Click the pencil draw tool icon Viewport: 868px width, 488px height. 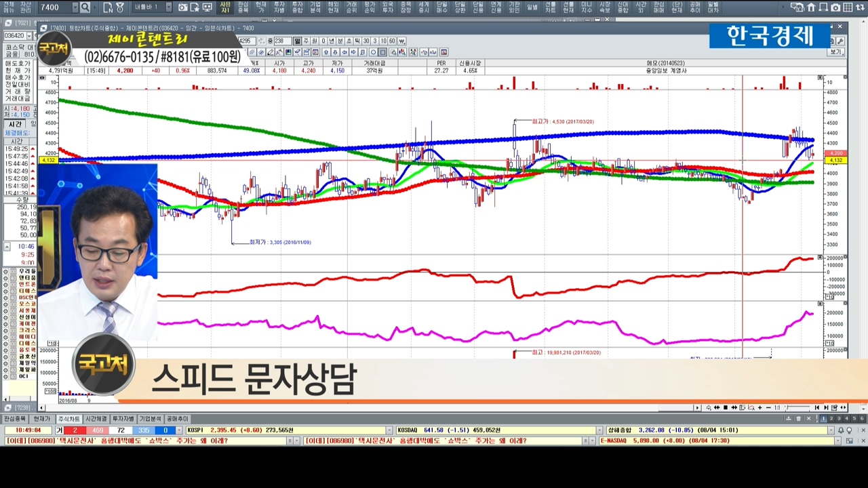point(271,52)
